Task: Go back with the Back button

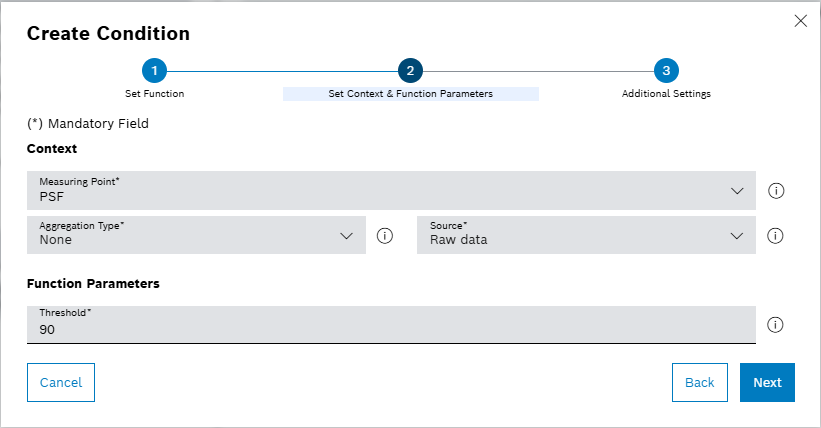Action: click(x=699, y=382)
